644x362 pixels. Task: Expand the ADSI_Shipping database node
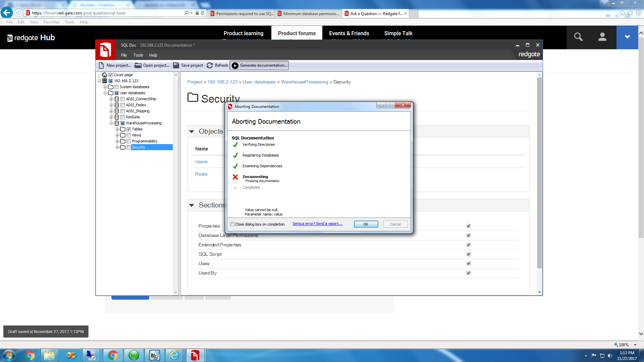point(111,111)
